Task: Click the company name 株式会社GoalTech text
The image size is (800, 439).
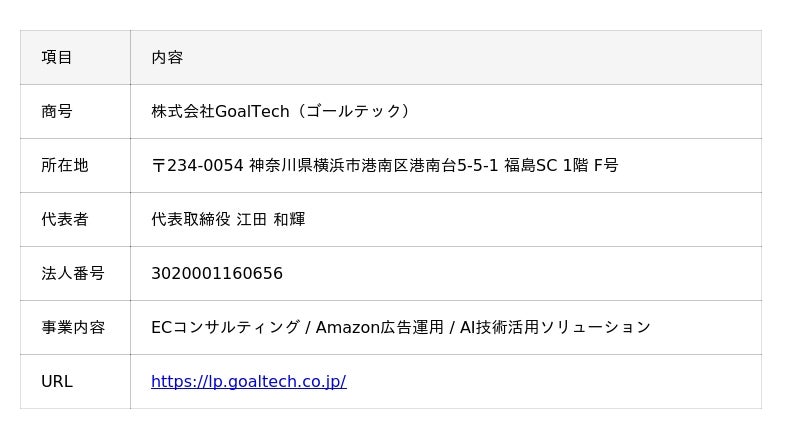Action: tap(220, 111)
